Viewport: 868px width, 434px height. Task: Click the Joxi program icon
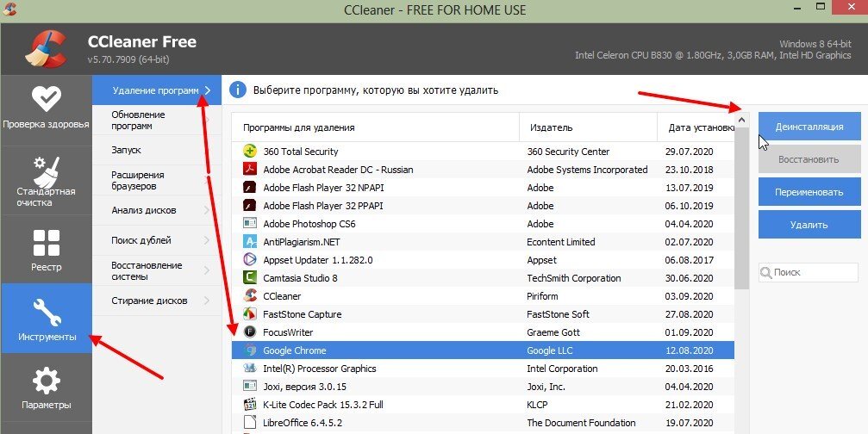tap(250, 387)
